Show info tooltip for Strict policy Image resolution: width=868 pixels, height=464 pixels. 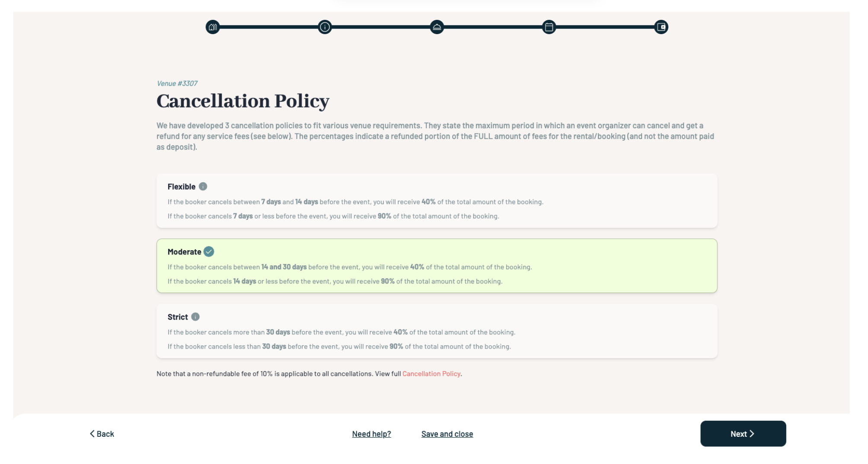(x=195, y=317)
